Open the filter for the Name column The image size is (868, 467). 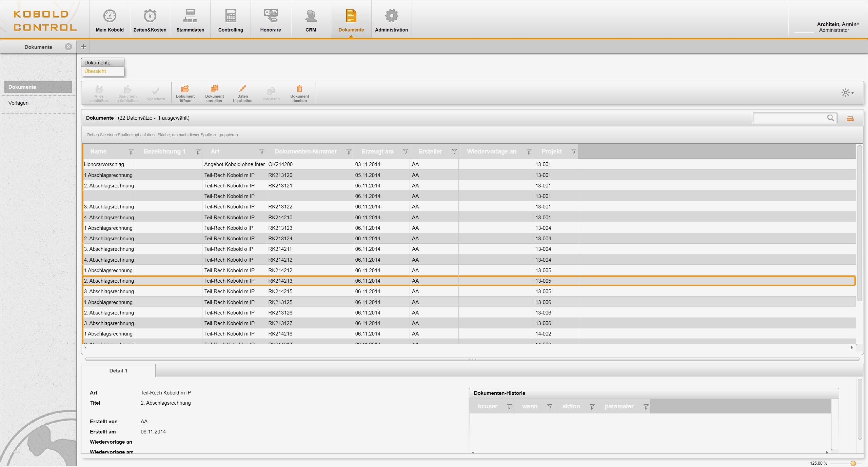[x=131, y=152]
